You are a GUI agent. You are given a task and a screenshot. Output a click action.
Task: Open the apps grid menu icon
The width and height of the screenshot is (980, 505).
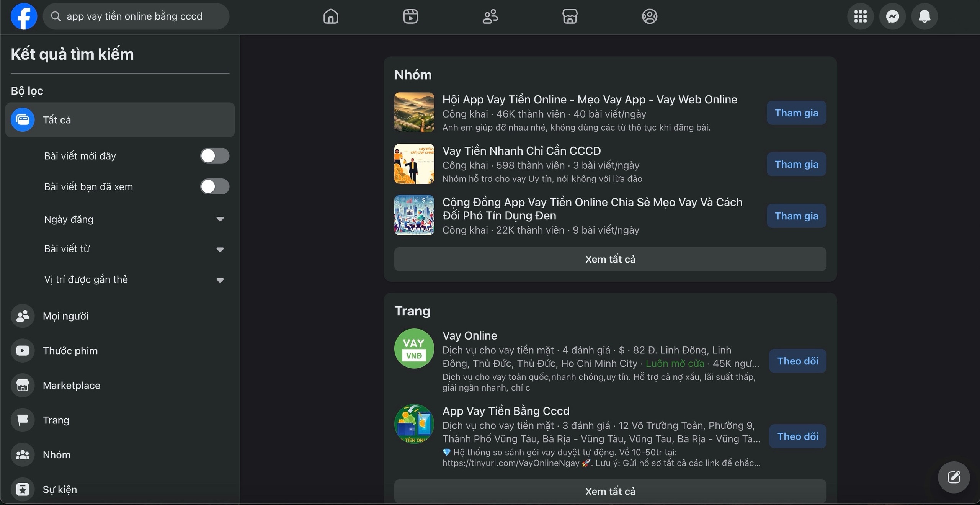click(x=861, y=16)
